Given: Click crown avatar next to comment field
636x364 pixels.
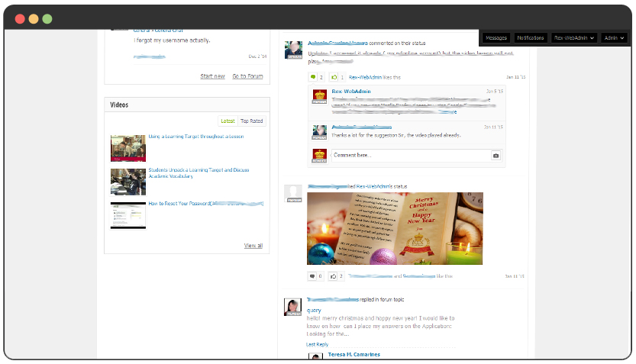Looking at the screenshot, I should tap(320, 156).
